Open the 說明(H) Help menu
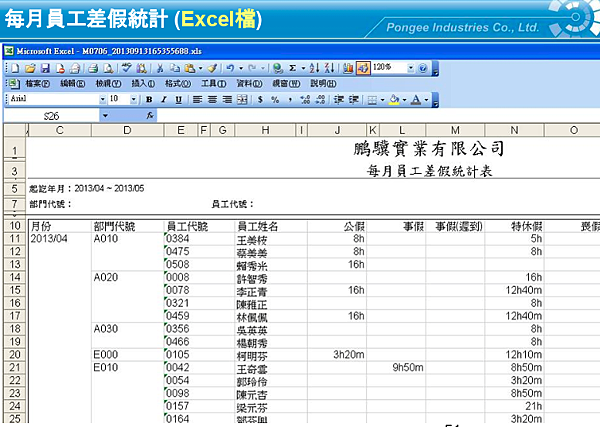This screenshot has height=427, width=600. click(323, 83)
